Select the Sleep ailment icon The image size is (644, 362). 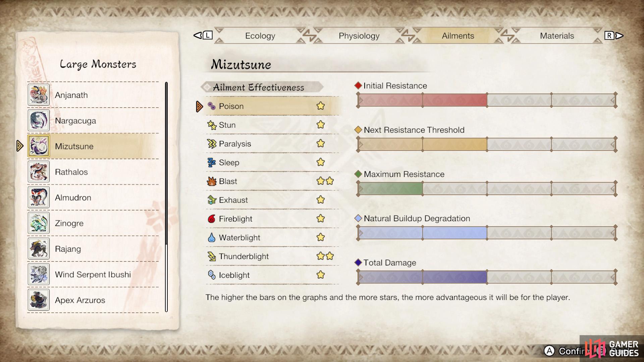(x=212, y=163)
